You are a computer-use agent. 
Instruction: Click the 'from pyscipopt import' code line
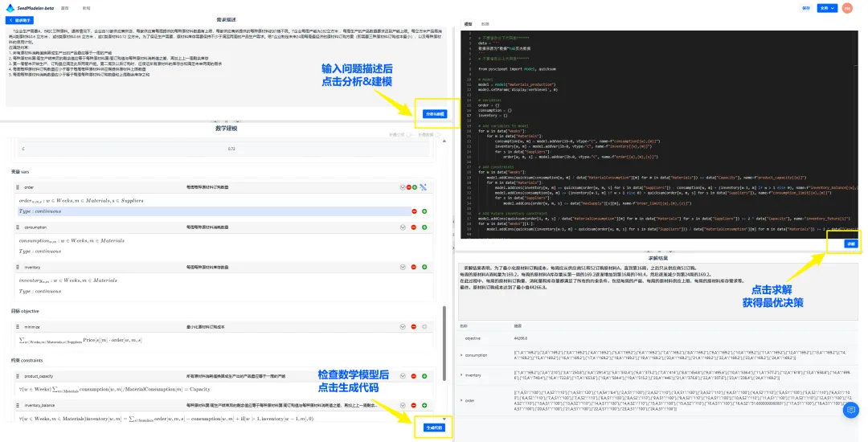(517, 69)
